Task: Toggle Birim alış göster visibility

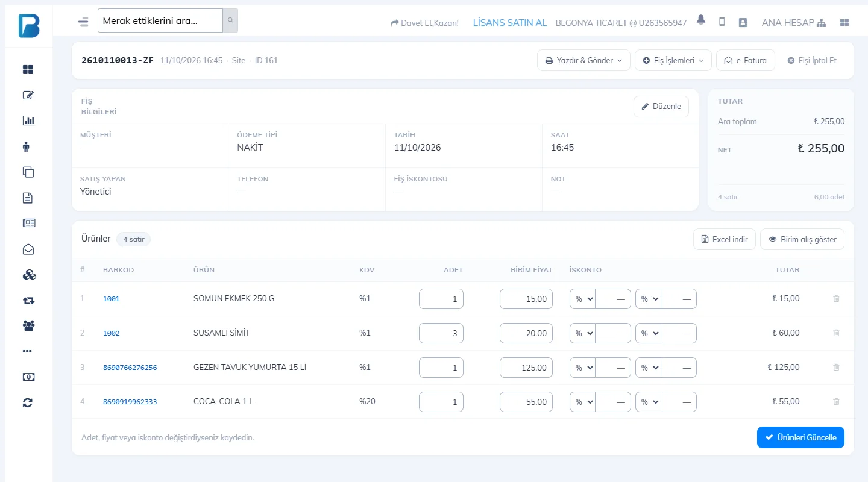Action: (802, 239)
